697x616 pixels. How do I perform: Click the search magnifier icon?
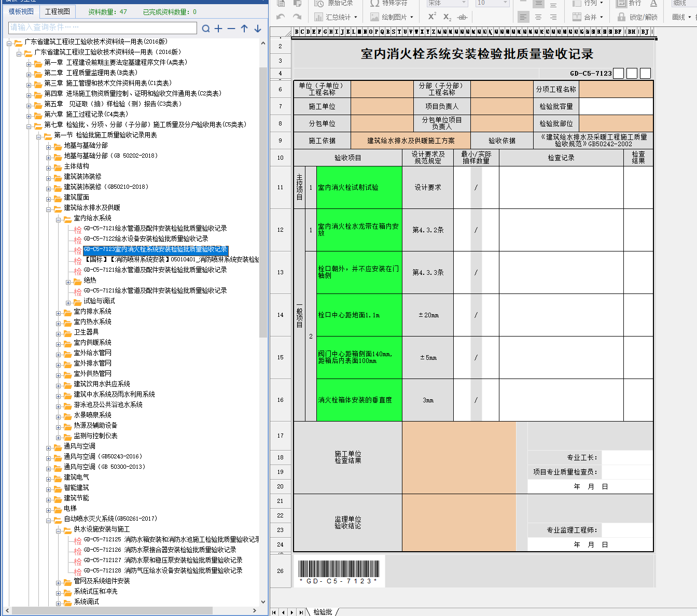click(206, 29)
